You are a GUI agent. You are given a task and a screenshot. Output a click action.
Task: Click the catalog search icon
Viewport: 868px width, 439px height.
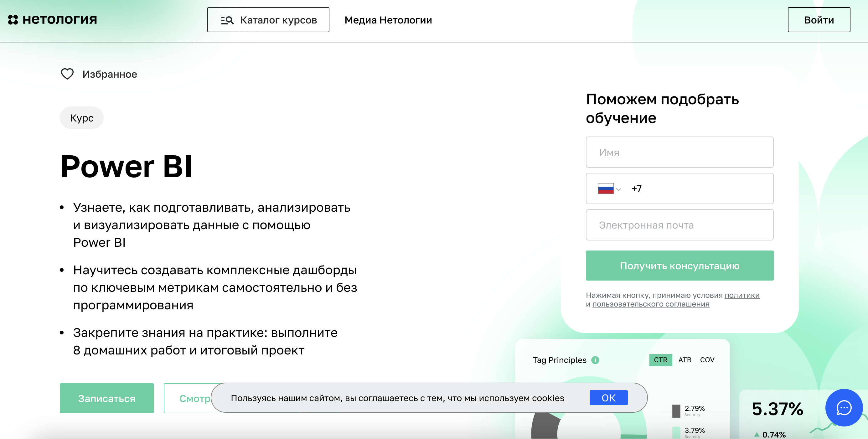tap(227, 20)
